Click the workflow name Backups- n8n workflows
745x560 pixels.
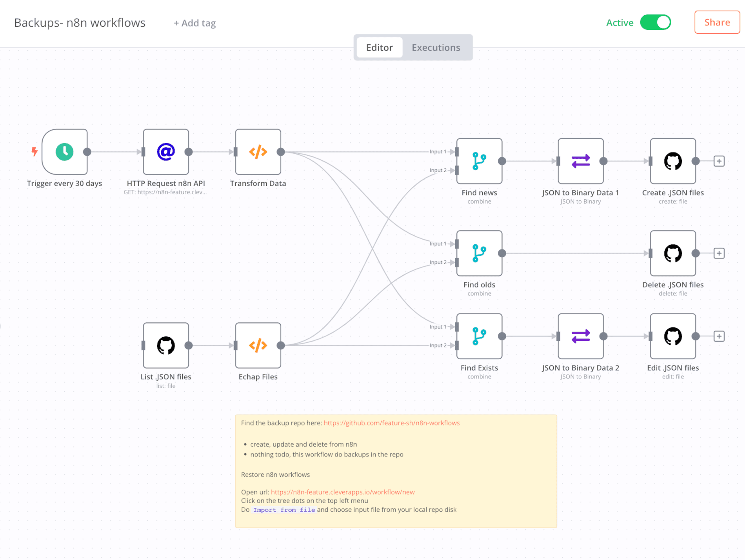tap(80, 23)
